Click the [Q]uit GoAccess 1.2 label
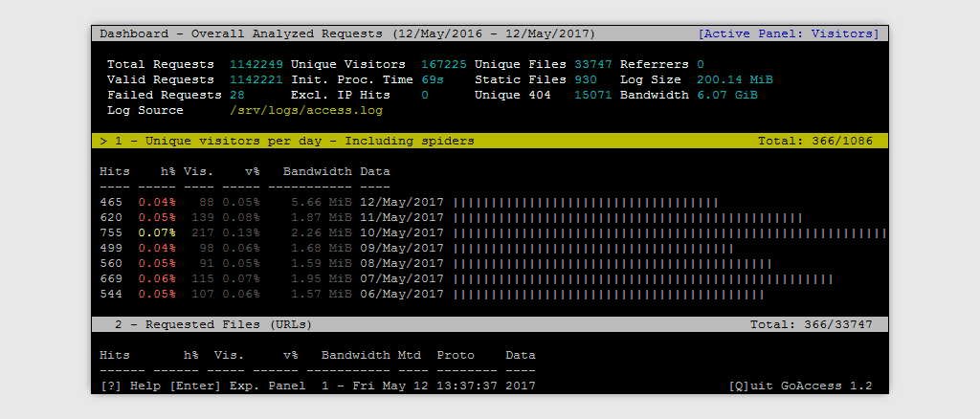The width and height of the screenshot is (980, 419). point(800,386)
